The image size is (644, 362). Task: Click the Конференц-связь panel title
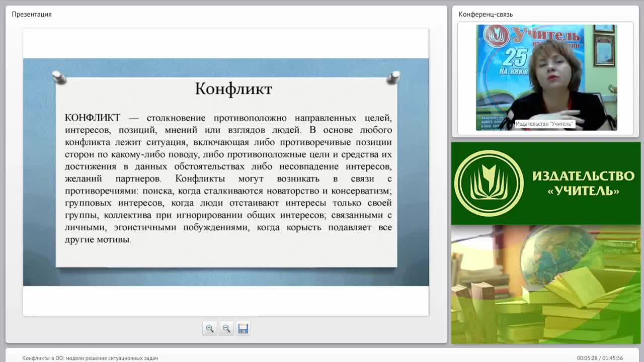coord(486,14)
